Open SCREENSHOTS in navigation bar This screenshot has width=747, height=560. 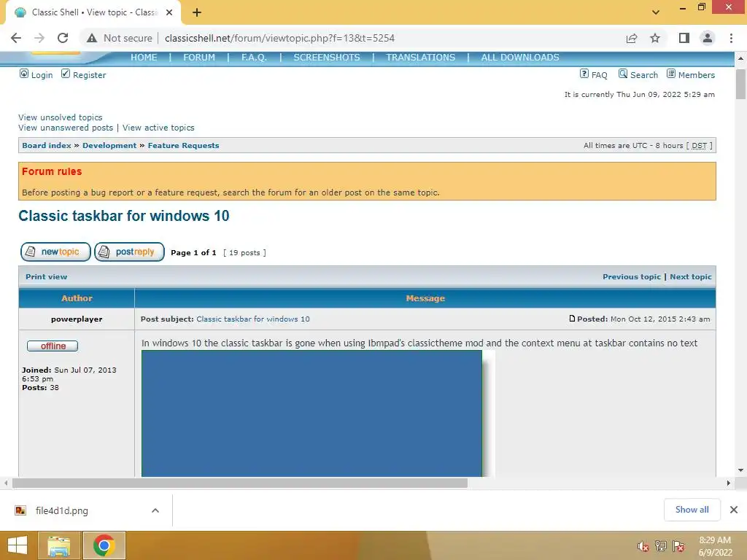coord(327,57)
